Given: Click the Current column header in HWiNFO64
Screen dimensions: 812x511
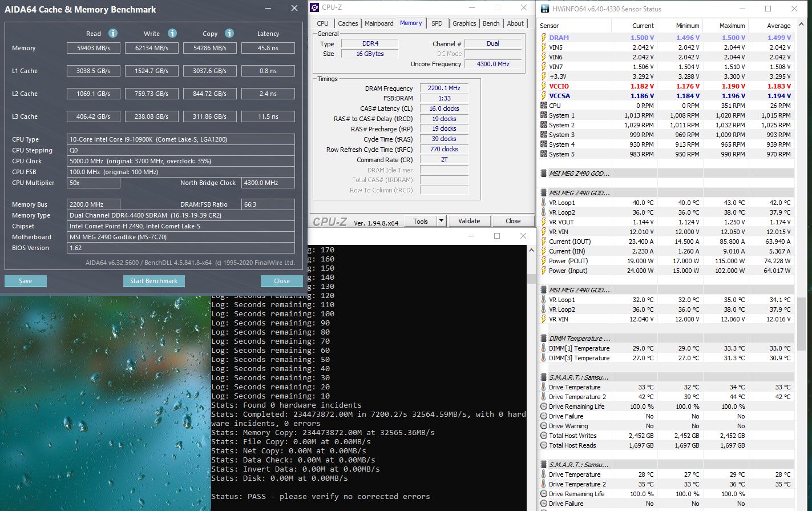Looking at the screenshot, I should point(634,26).
